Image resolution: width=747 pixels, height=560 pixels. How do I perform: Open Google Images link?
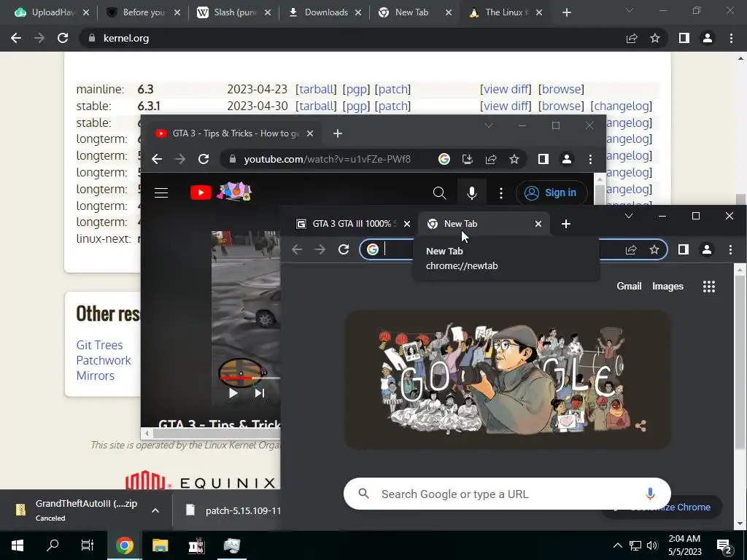667,286
